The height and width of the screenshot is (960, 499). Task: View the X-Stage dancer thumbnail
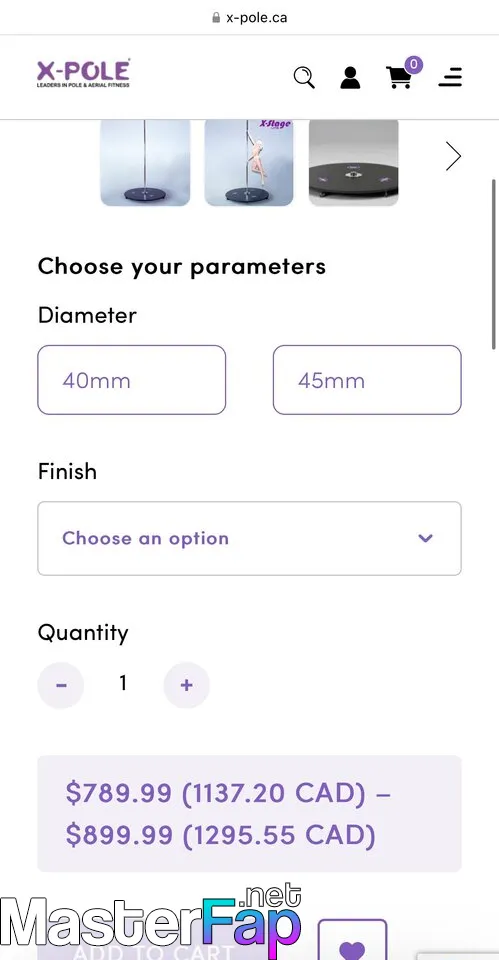click(249, 162)
